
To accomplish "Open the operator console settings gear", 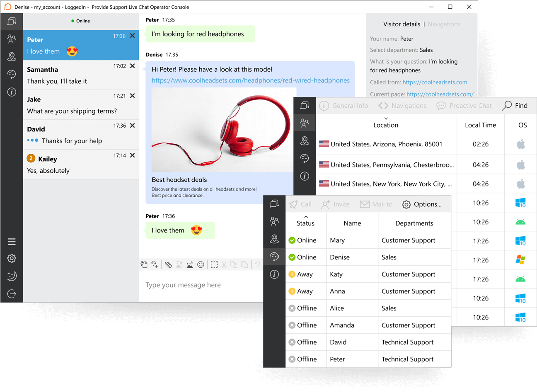I will point(12,258).
